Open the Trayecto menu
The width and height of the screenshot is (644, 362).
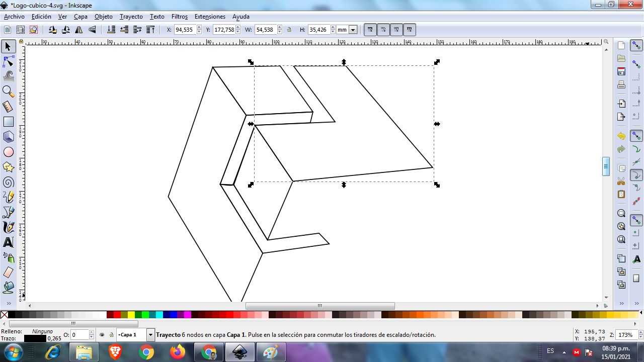[131, 17]
